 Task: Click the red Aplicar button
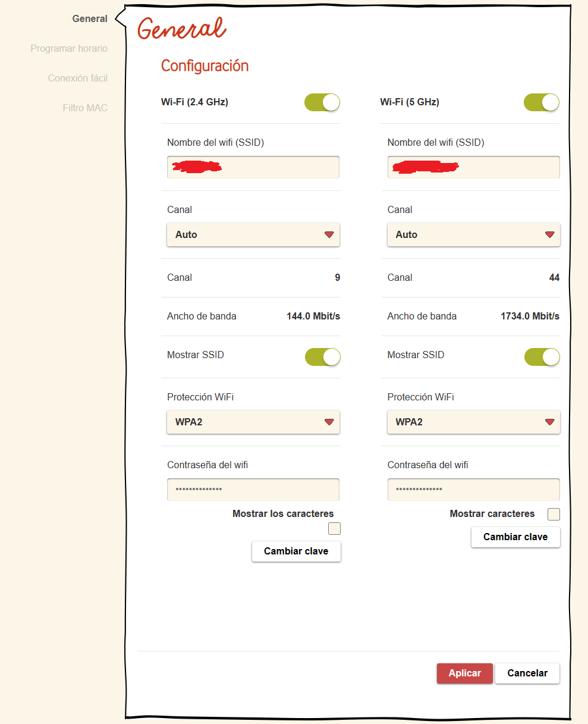click(465, 673)
